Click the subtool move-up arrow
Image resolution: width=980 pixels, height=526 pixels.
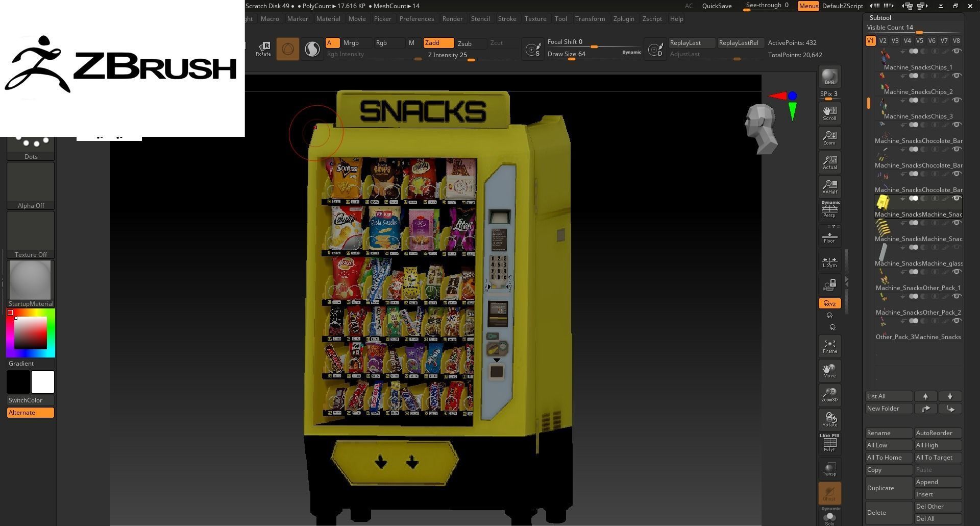pos(925,396)
